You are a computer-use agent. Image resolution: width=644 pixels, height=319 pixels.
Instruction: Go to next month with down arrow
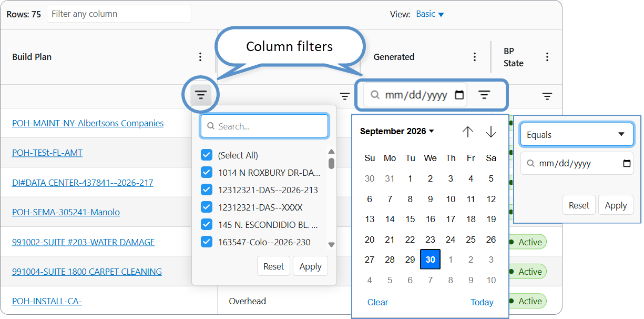[491, 132]
